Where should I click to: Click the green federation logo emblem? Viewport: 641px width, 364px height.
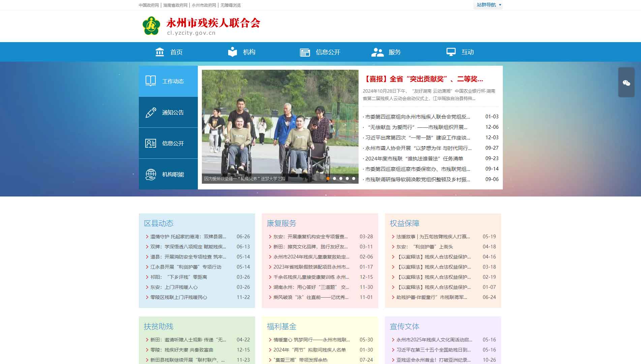pos(151,26)
